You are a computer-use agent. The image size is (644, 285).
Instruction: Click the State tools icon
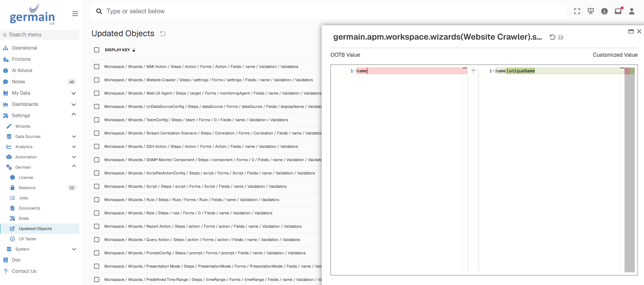pos(12,218)
